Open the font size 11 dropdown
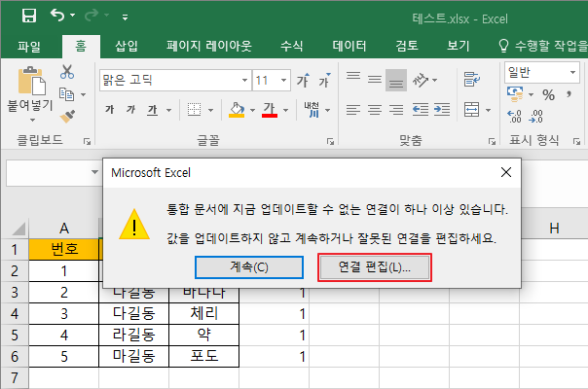This screenshot has width=588, height=389. pos(284,80)
